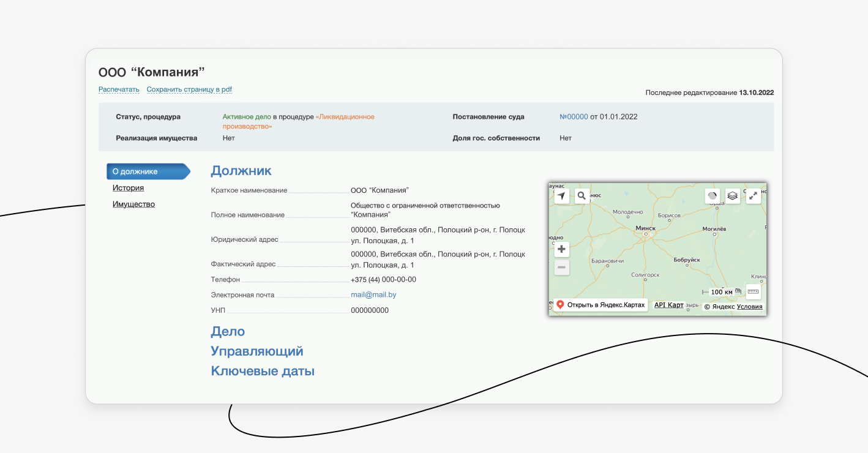Open the map layers icon

(x=733, y=196)
